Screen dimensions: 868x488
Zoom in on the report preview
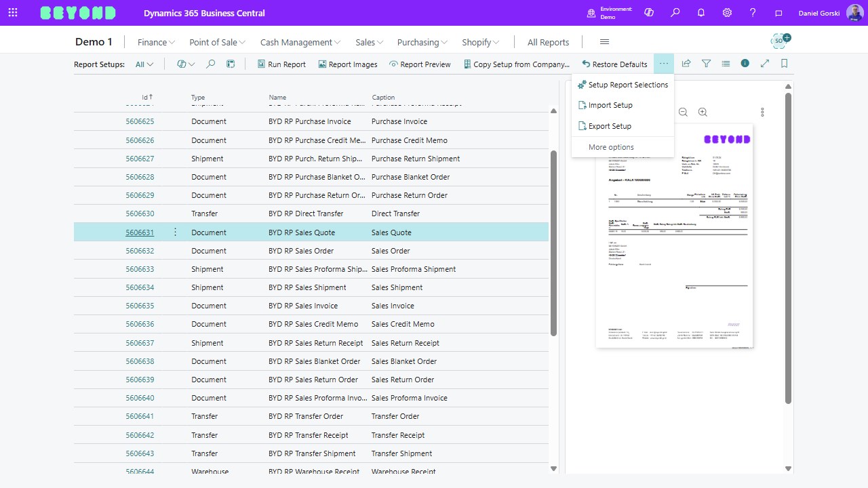point(703,112)
